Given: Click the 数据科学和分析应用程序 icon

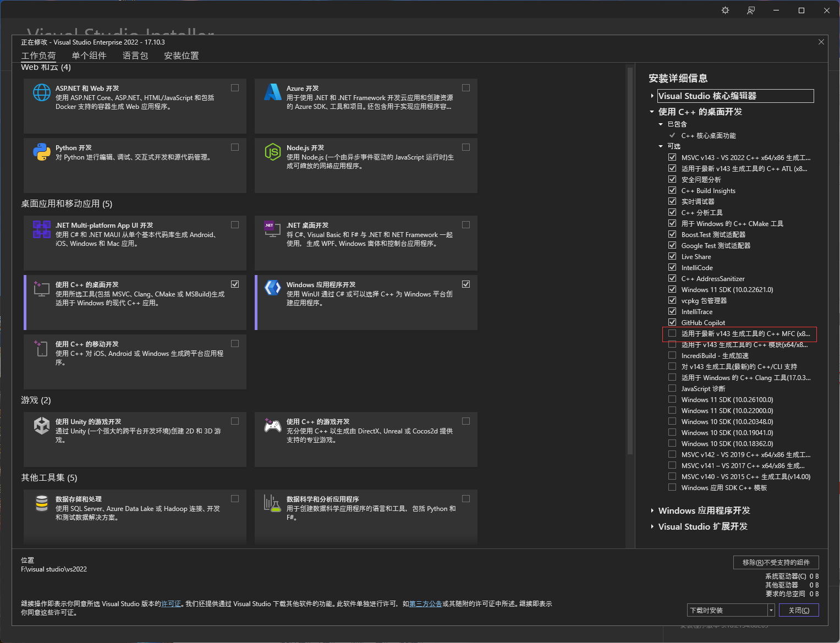Looking at the screenshot, I should (273, 503).
